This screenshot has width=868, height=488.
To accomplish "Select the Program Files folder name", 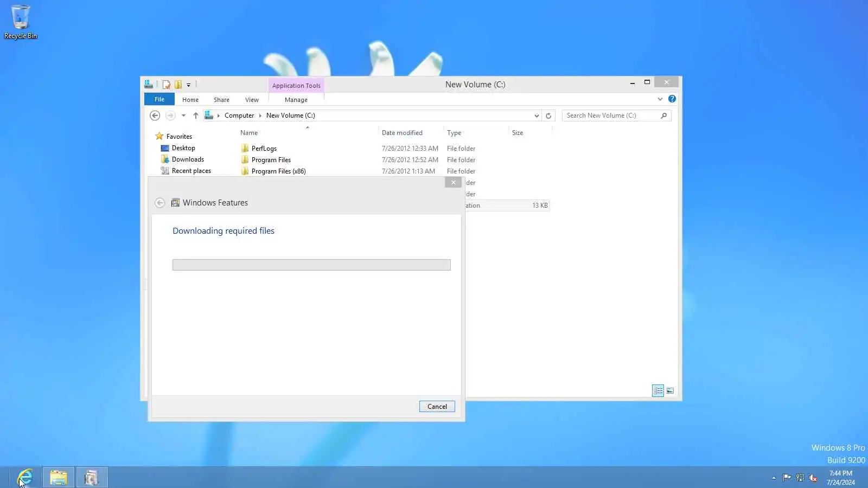I will coord(271,160).
